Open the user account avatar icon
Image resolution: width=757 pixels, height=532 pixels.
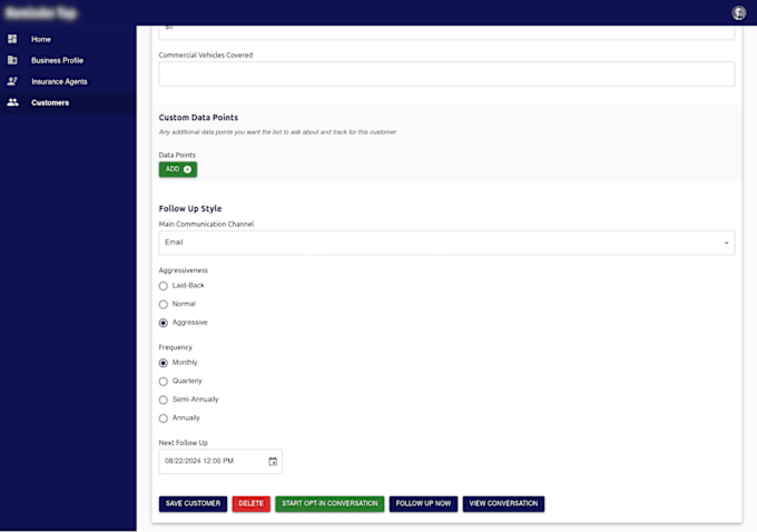pos(738,13)
